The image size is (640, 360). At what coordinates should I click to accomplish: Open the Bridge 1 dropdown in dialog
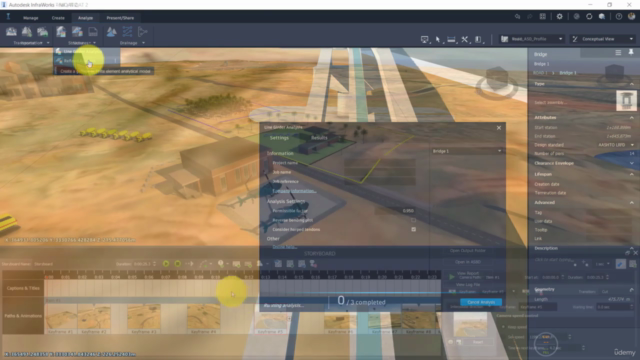click(467, 151)
